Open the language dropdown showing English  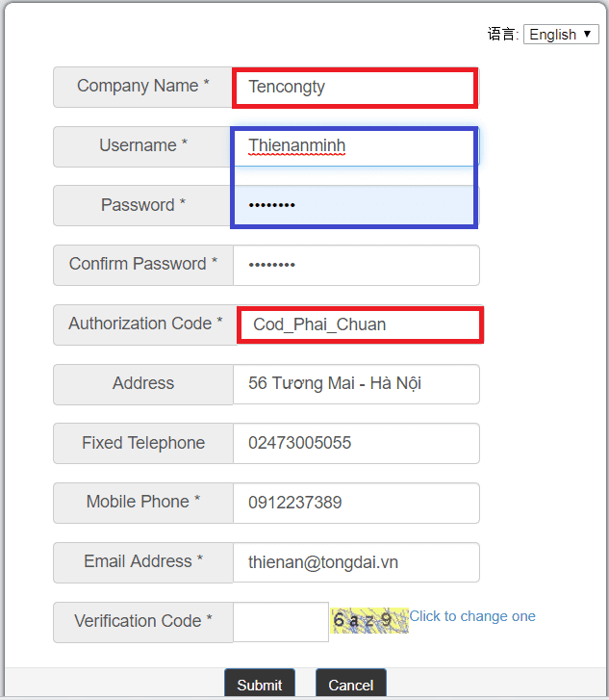561,35
